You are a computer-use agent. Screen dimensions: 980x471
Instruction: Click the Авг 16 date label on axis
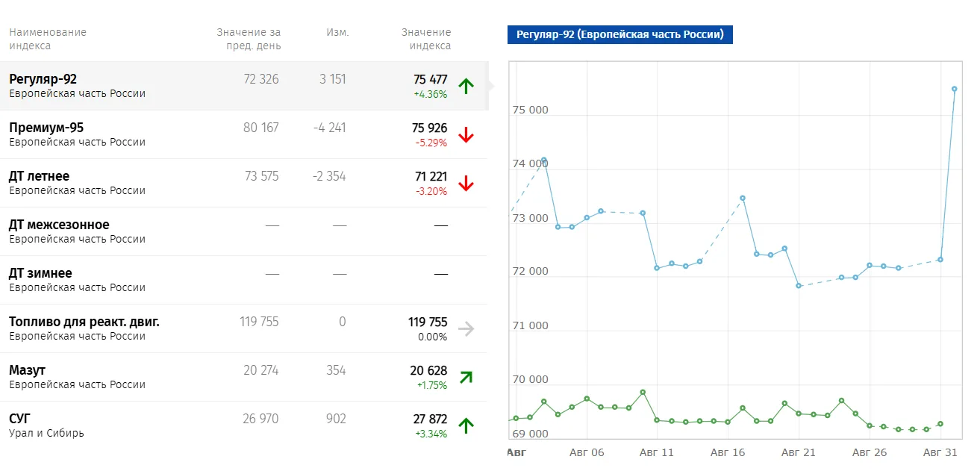coord(728,452)
